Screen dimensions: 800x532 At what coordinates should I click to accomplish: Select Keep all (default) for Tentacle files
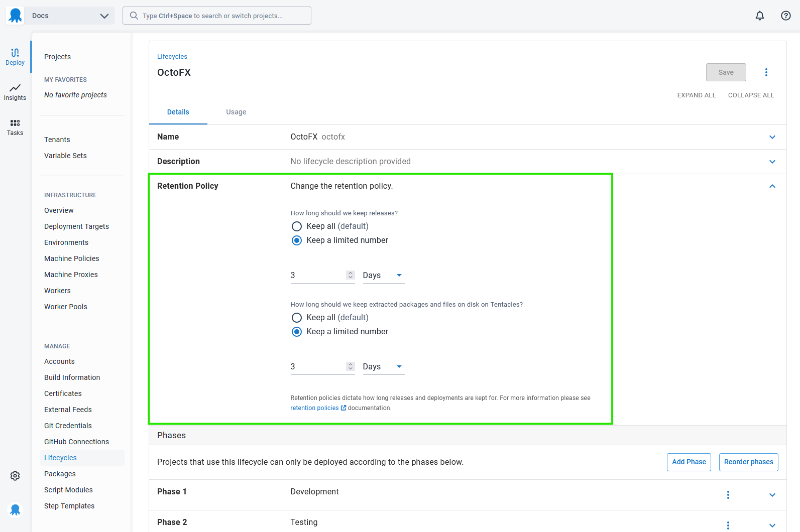[297, 318]
